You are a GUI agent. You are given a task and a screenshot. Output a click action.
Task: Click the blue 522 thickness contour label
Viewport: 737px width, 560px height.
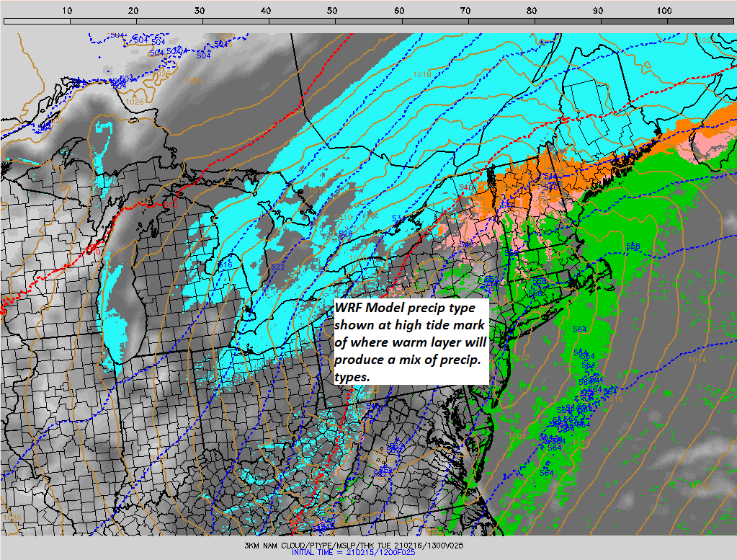tap(278, 267)
